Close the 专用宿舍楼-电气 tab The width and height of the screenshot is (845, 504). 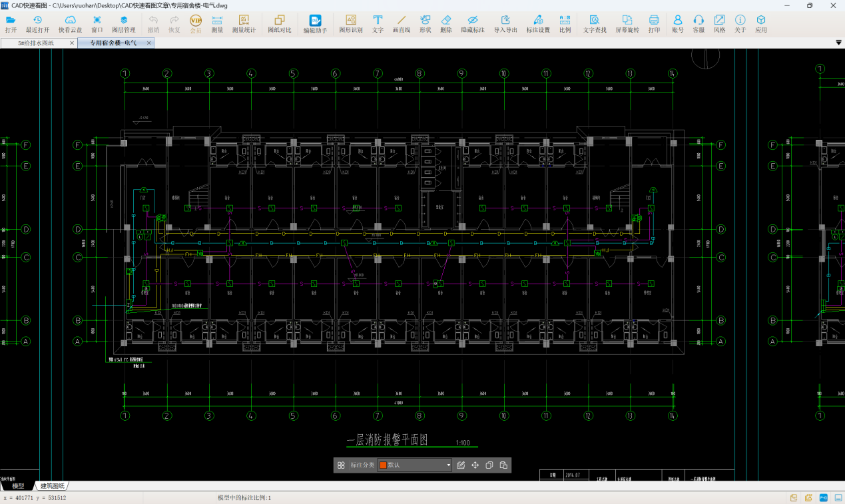coord(149,43)
